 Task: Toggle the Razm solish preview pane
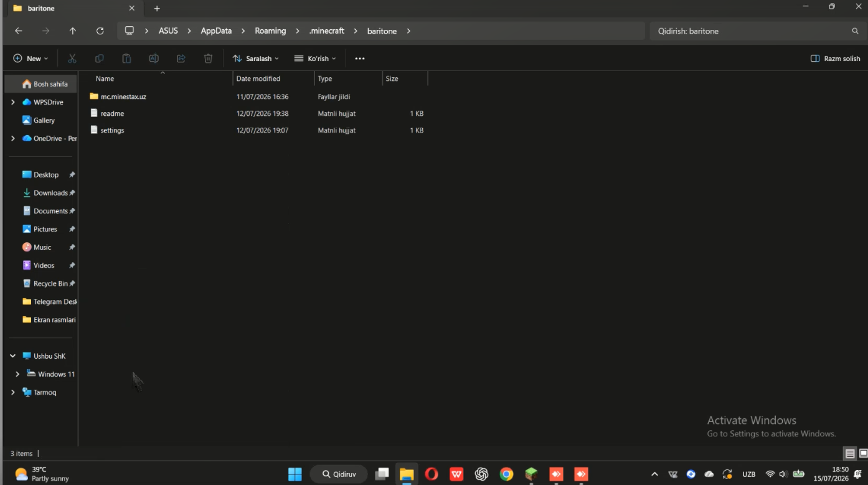coord(835,59)
